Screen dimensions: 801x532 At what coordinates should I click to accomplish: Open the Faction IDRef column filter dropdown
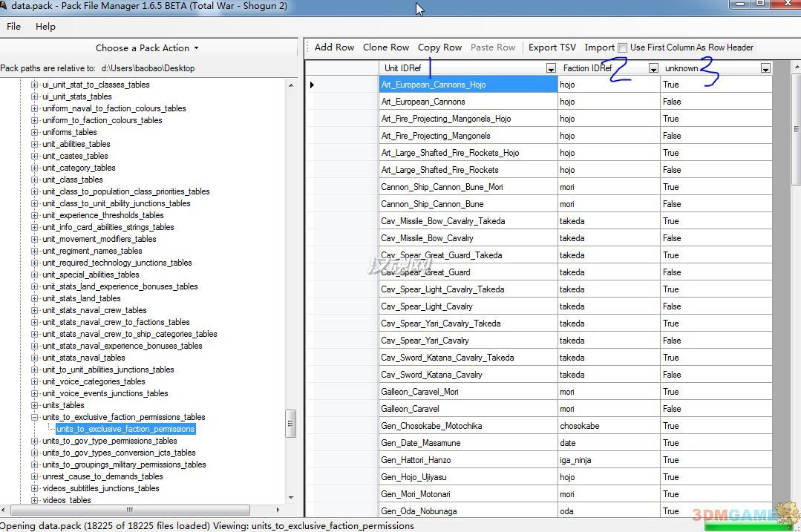pyautogui.click(x=653, y=68)
